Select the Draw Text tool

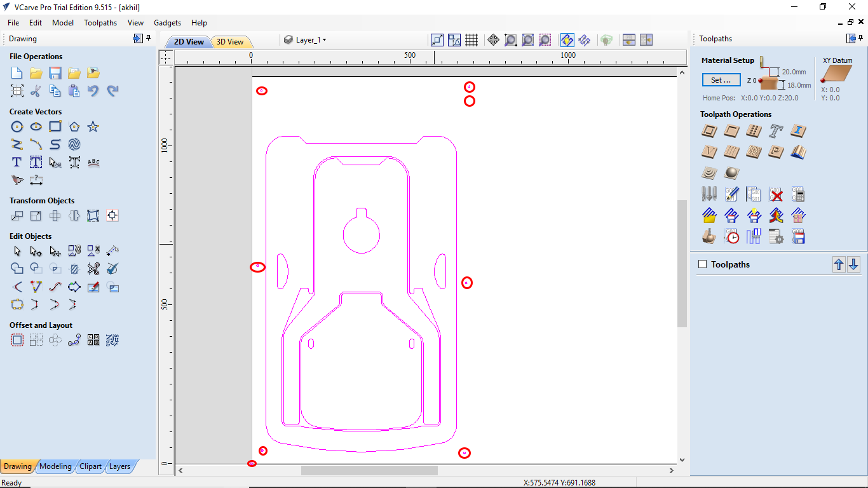17,162
